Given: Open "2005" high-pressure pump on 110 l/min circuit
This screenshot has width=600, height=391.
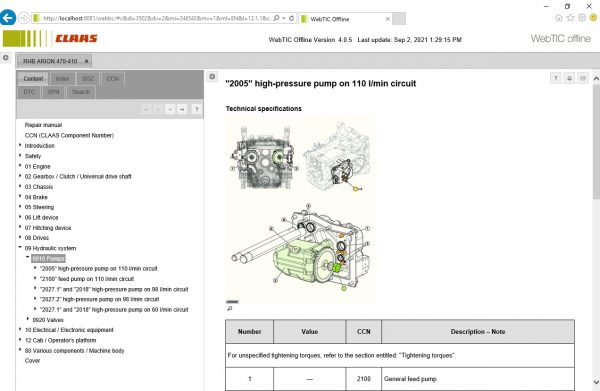Looking at the screenshot, I should tap(99, 269).
